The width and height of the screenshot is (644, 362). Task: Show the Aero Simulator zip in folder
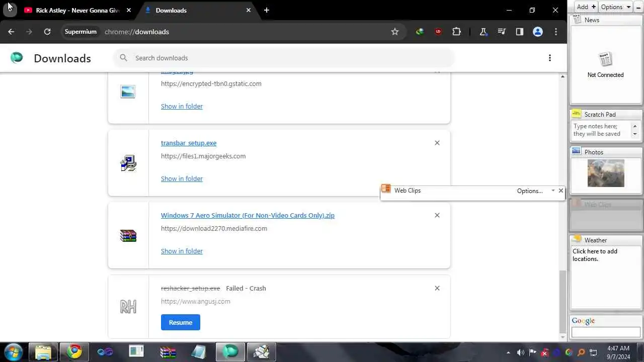pyautogui.click(x=182, y=251)
